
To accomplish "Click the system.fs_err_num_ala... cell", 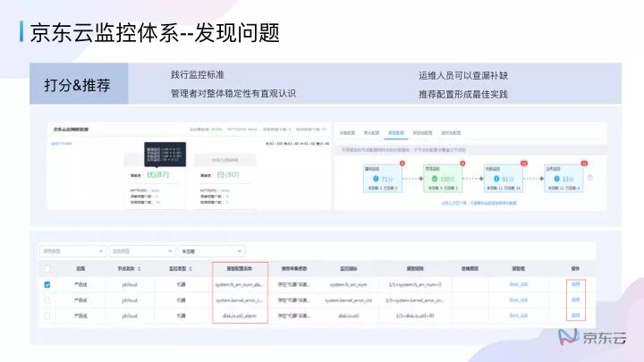I will [240, 284].
